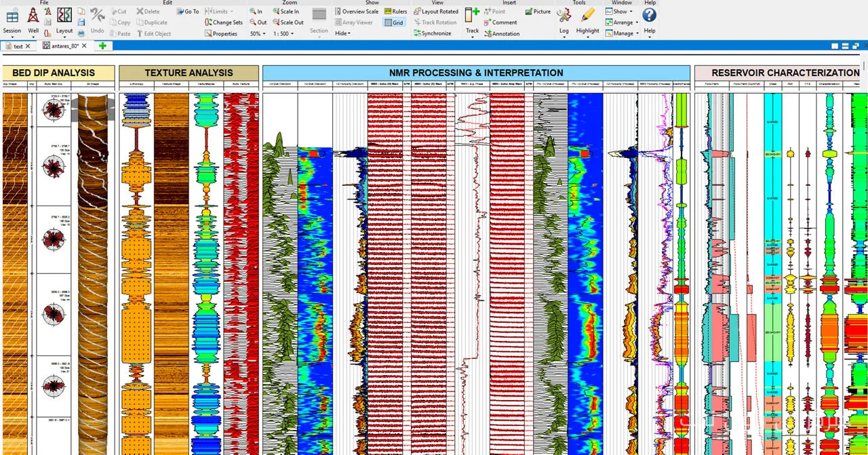Select the BED DIP ANALYSIS header

(x=59, y=73)
